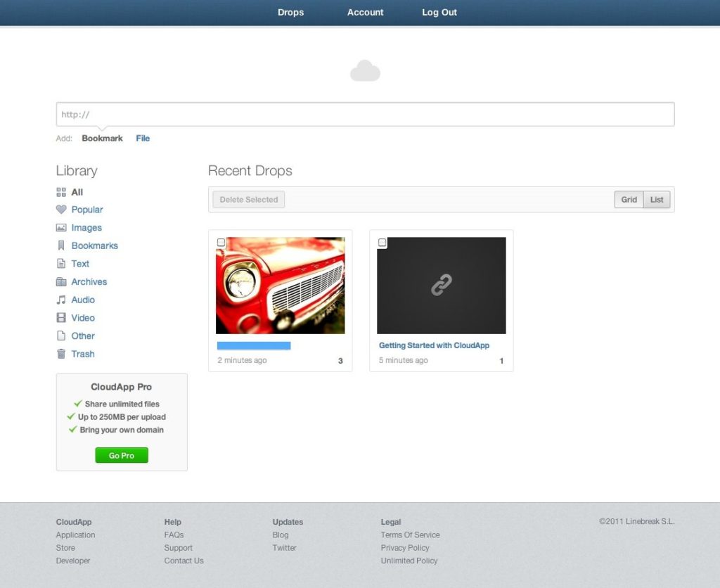The height and width of the screenshot is (588, 720).
Task: Open the Terms Of Service link
Action: point(410,535)
